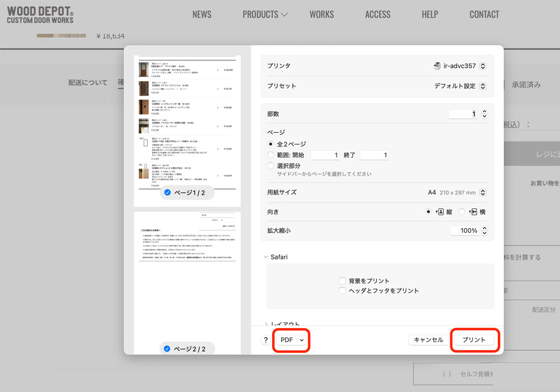
Task: Go to the WORKS page
Action: point(321,15)
